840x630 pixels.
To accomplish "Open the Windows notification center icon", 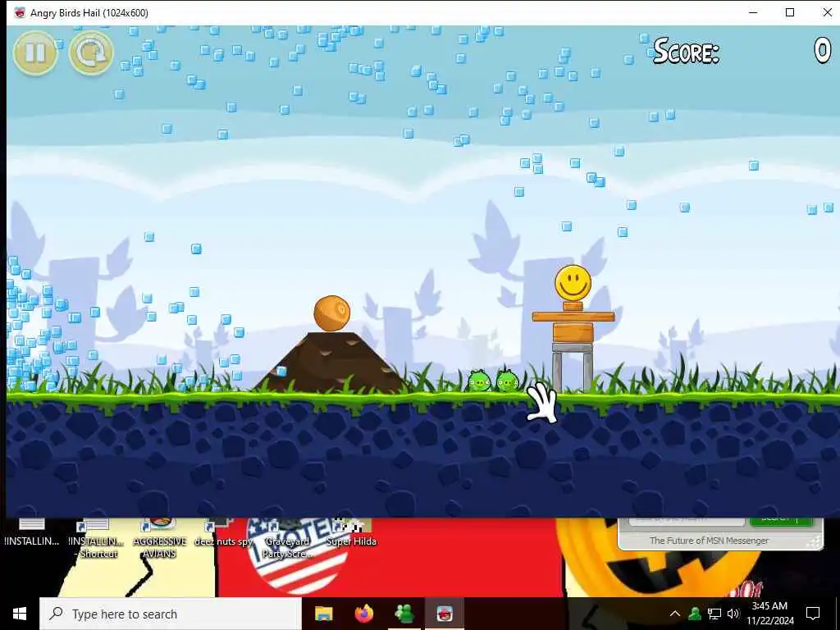I will coord(813,614).
